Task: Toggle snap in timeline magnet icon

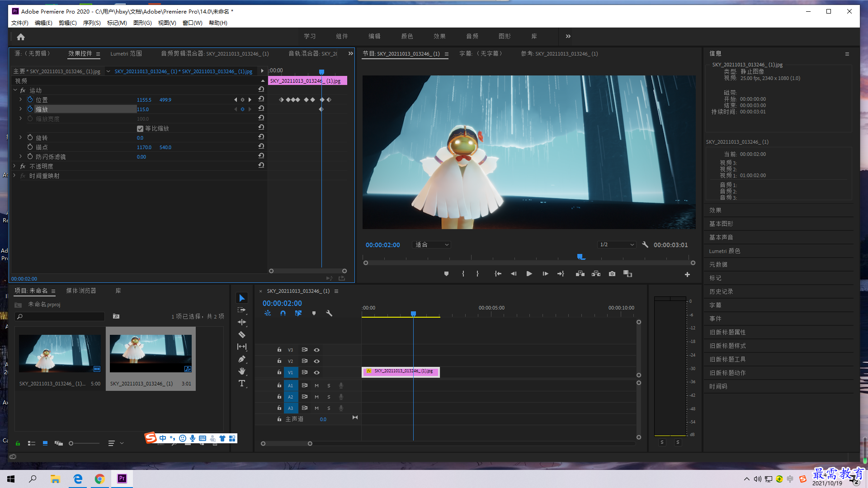Action: (x=283, y=313)
